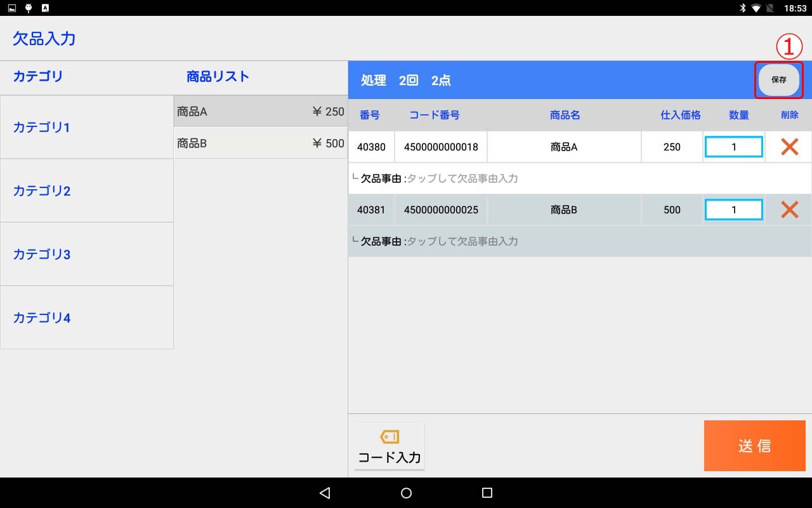
Task: Click code number 4500000000025
Action: pyautogui.click(x=441, y=210)
